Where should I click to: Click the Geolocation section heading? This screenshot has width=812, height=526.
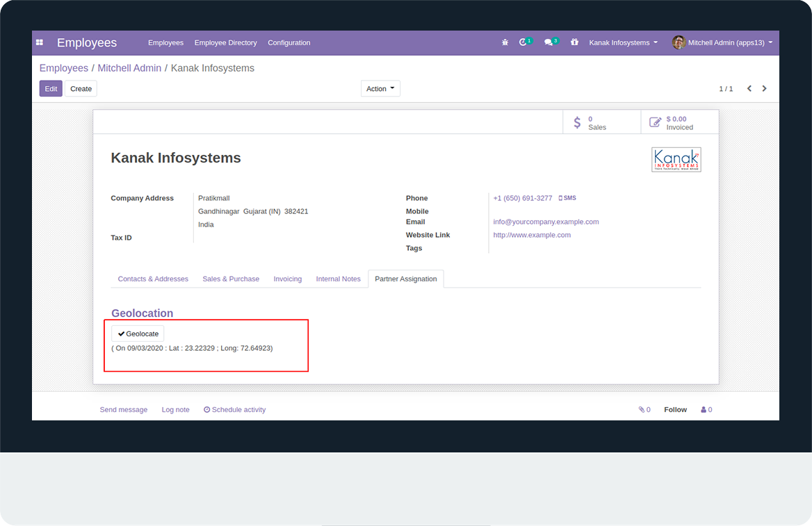(x=143, y=313)
